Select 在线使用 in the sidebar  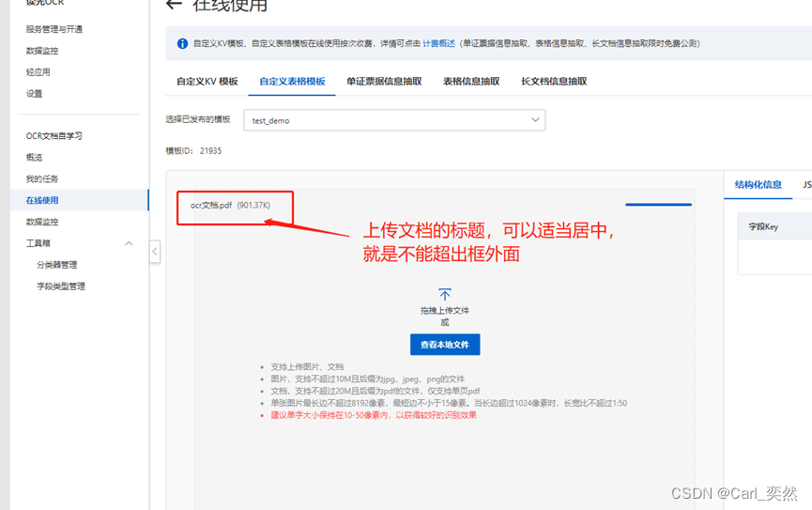(x=42, y=201)
